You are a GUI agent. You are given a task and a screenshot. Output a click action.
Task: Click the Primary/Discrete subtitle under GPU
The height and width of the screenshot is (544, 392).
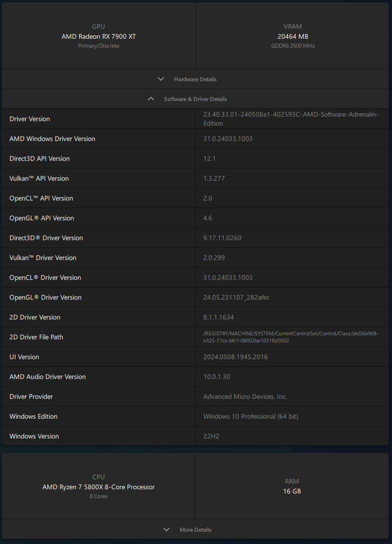pyautogui.click(x=99, y=46)
